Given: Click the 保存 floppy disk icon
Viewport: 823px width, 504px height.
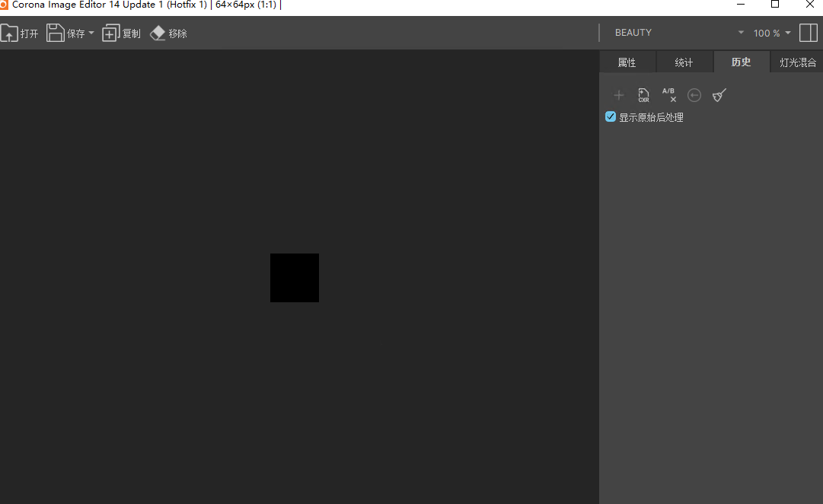Looking at the screenshot, I should (x=55, y=33).
